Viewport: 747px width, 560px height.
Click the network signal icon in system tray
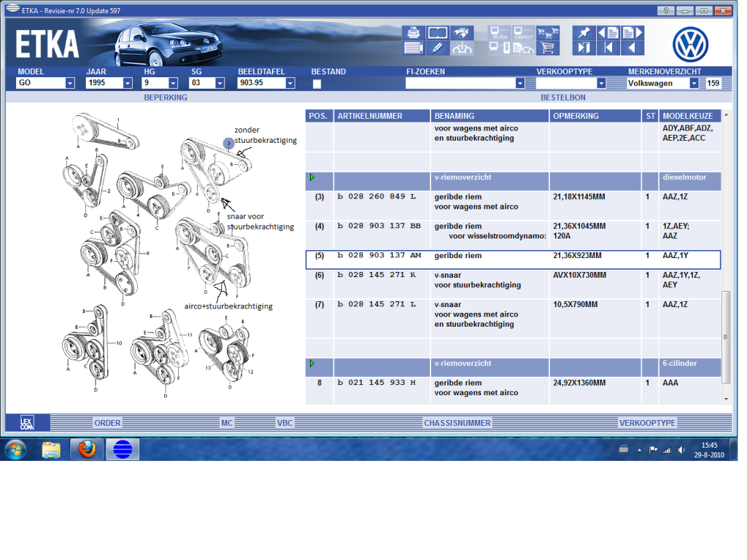667,450
